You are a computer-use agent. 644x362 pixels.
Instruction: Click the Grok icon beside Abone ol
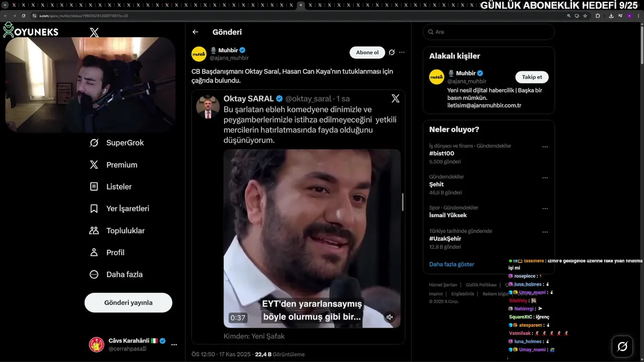(x=391, y=52)
